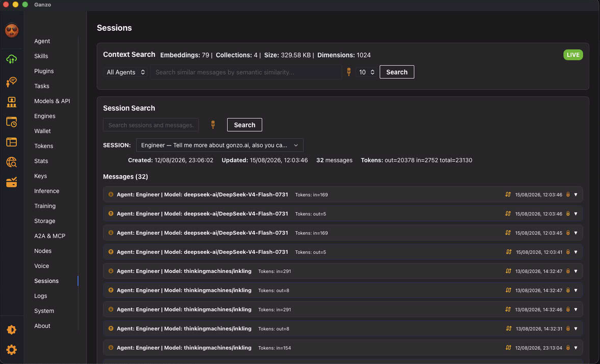Open the settings gear icon
This screenshot has height=364, width=600.
click(x=11, y=350)
